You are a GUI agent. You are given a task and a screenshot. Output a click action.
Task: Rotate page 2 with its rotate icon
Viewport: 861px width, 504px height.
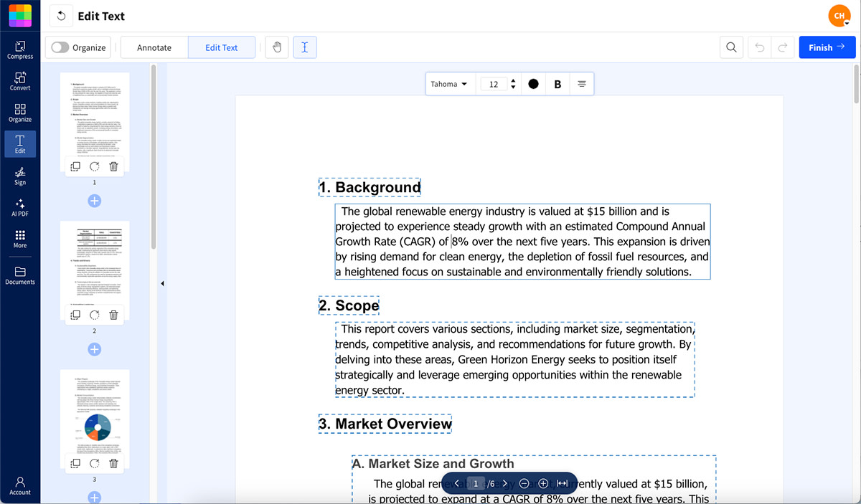[x=94, y=314]
